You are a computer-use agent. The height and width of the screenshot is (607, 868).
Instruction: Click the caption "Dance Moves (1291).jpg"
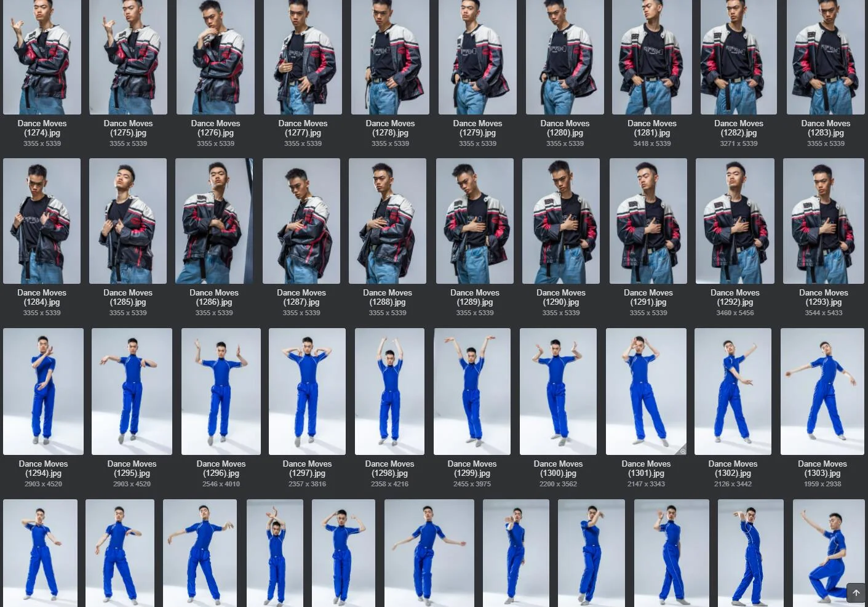pyautogui.click(x=648, y=297)
